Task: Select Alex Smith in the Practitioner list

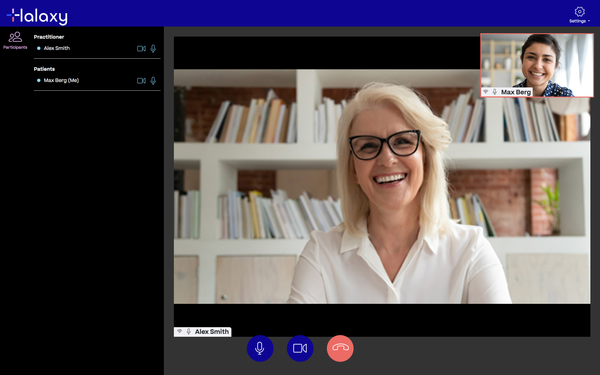Action: pos(57,48)
